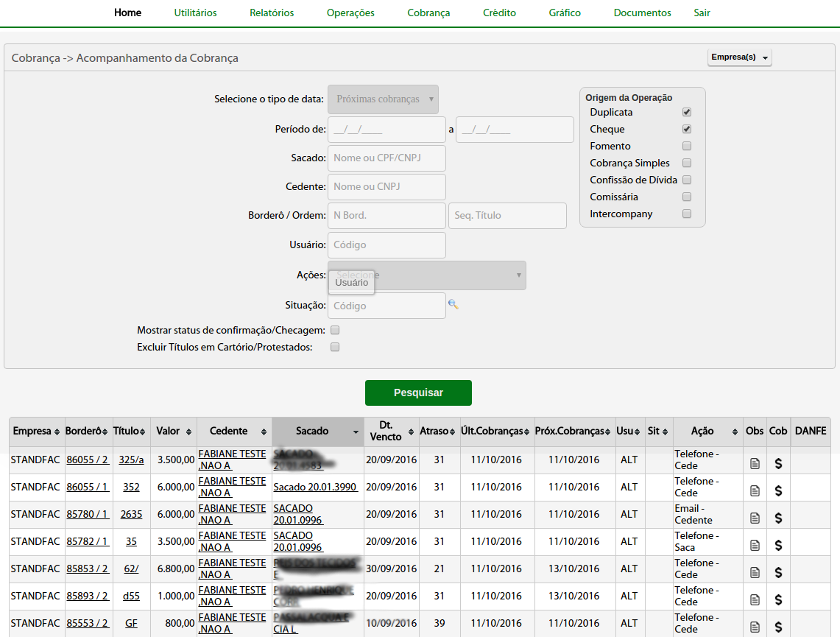
Task: Open observations note for borderô 85853 / 2
Action: [x=755, y=573]
